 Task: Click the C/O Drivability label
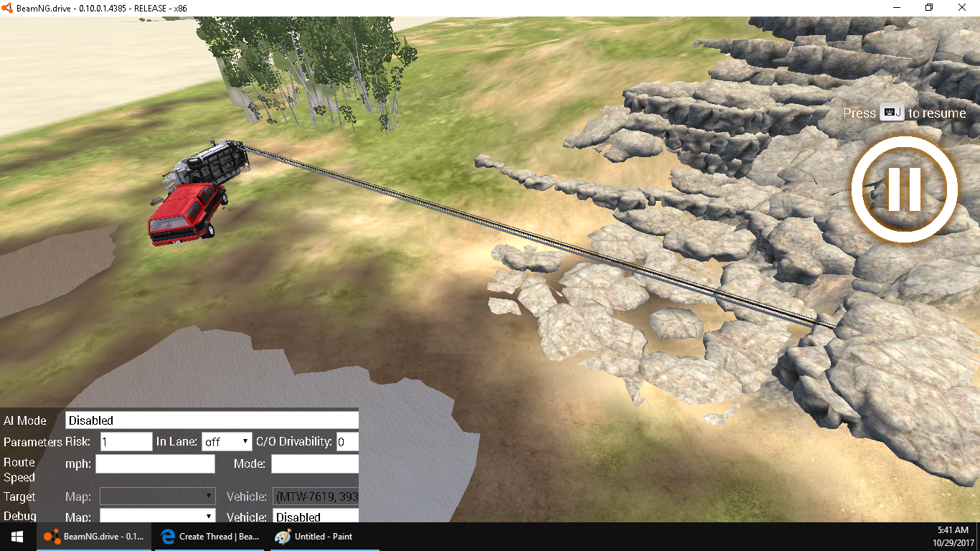(294, 442)
